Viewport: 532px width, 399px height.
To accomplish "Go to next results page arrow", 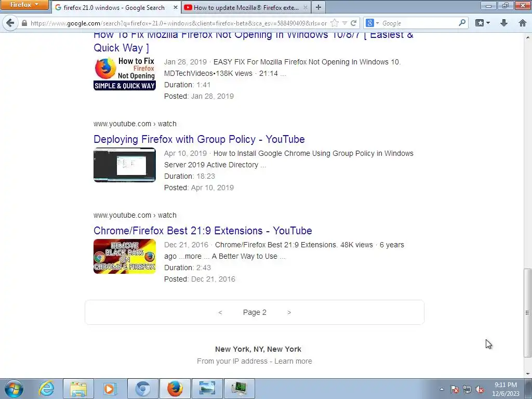I will [x=289, y=312].
